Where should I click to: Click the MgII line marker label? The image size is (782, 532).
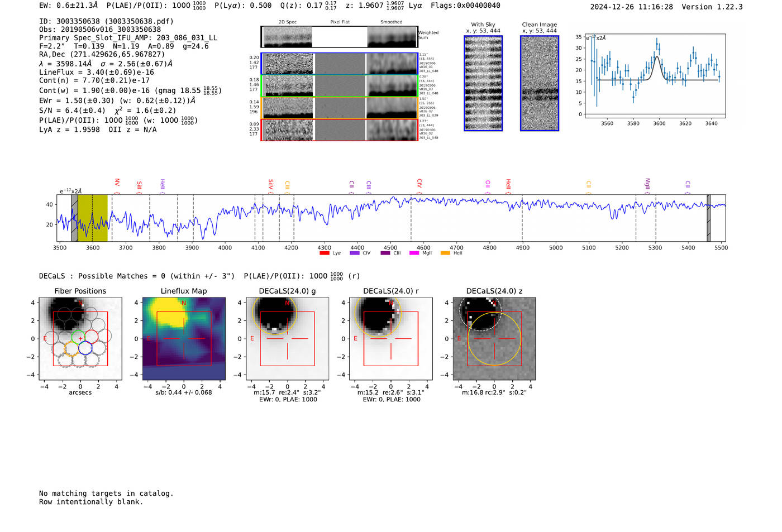pos(647,184)
